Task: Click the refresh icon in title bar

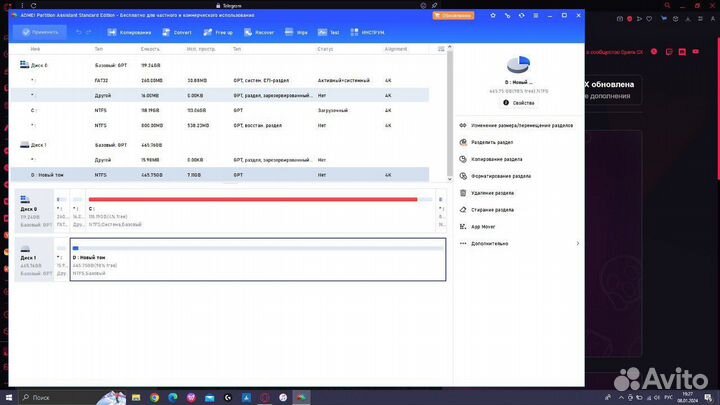Action: pyautogui.click(x=522, y=16)
